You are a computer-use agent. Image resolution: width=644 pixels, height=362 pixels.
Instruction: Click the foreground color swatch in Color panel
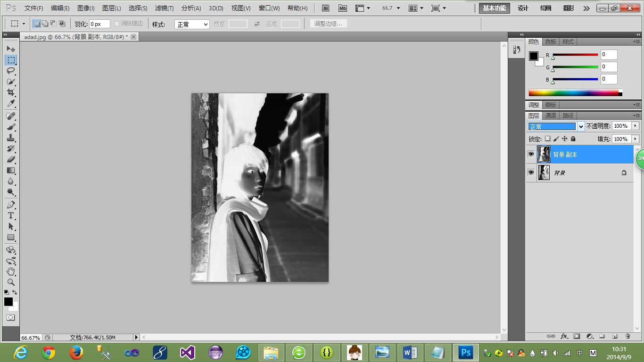pos(533,56)
